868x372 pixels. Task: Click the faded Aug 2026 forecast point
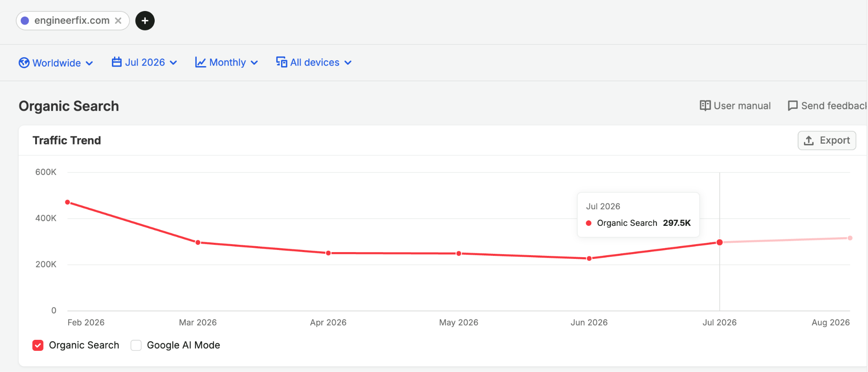tap(850, 238)
